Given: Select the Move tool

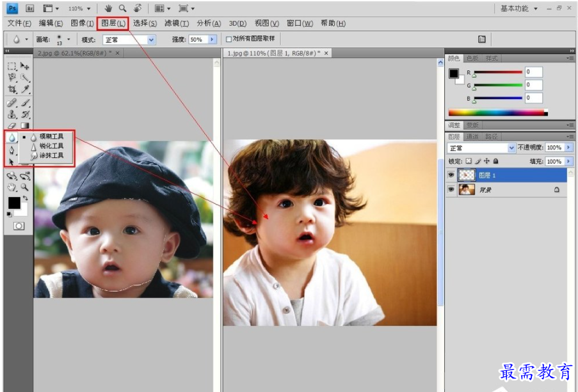Looking at the screenshot, I should tap(25, 67).
